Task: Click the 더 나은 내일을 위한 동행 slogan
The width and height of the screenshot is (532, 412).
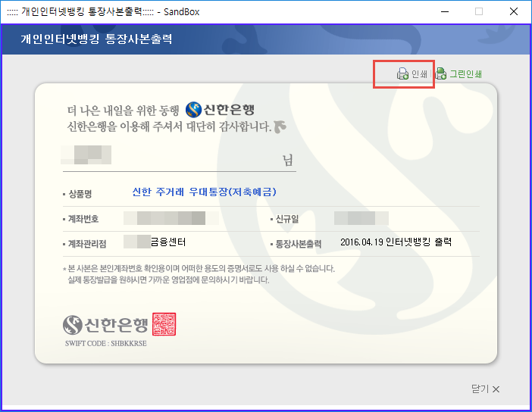Action: click(x=124, y=111)
